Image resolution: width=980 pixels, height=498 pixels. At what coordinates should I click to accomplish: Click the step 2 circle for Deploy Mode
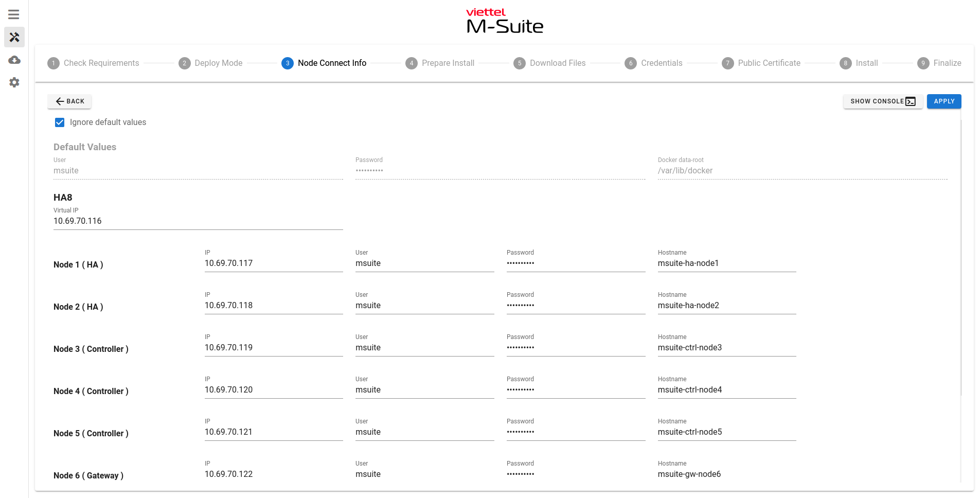tap(185, 63)
